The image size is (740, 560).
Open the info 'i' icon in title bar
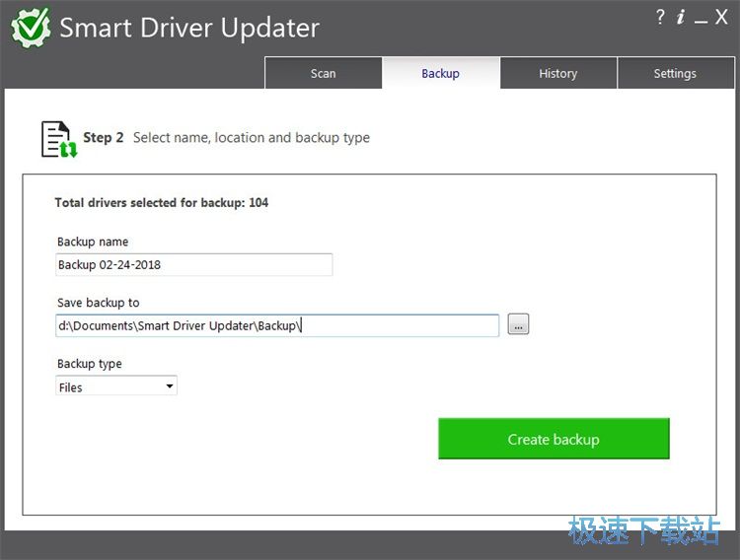pyautogui.click(x=680, y=17)
